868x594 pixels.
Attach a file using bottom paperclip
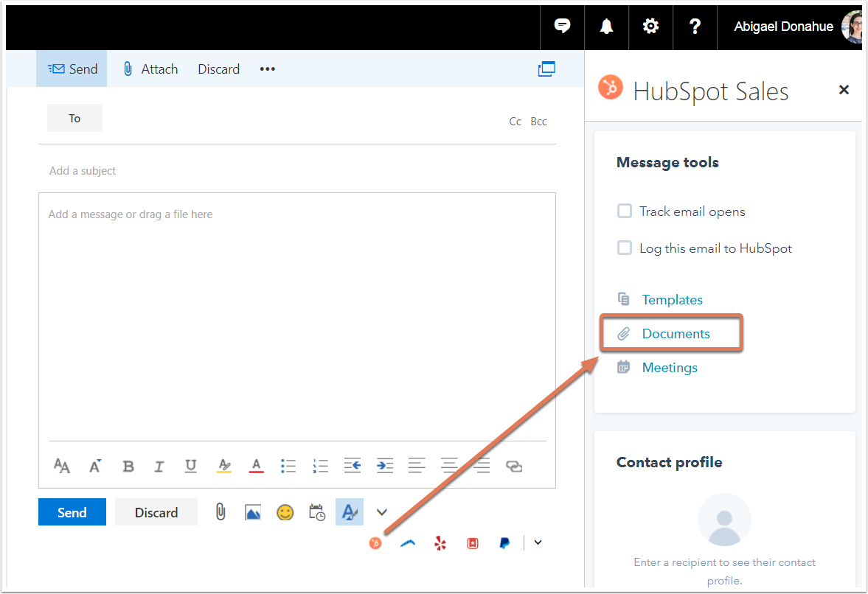[221, 512]
